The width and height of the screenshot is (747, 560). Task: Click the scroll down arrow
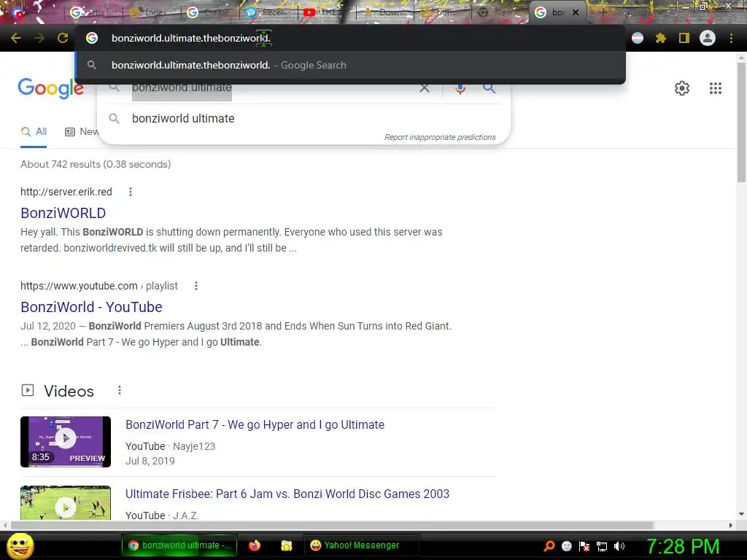click(x=741, y=514)
